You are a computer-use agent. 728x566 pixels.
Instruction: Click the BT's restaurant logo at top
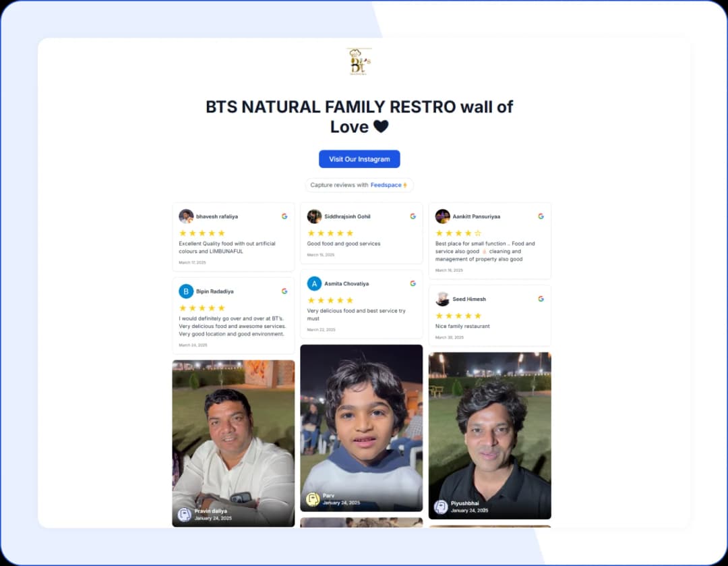click(359, 62)
